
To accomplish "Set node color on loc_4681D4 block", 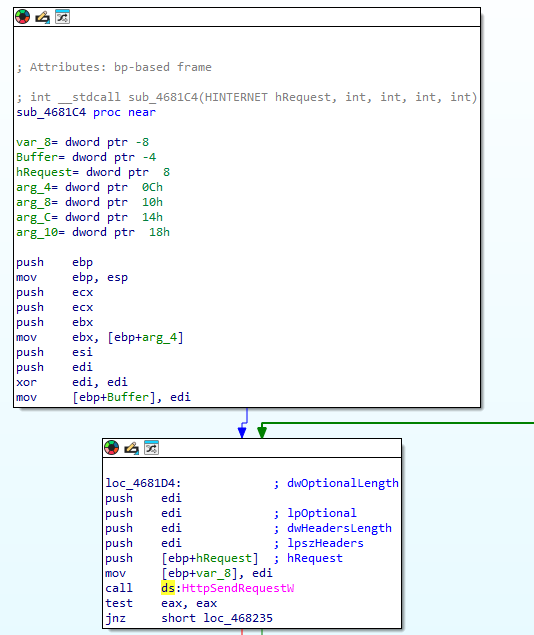I will click(x=112, y=448).
